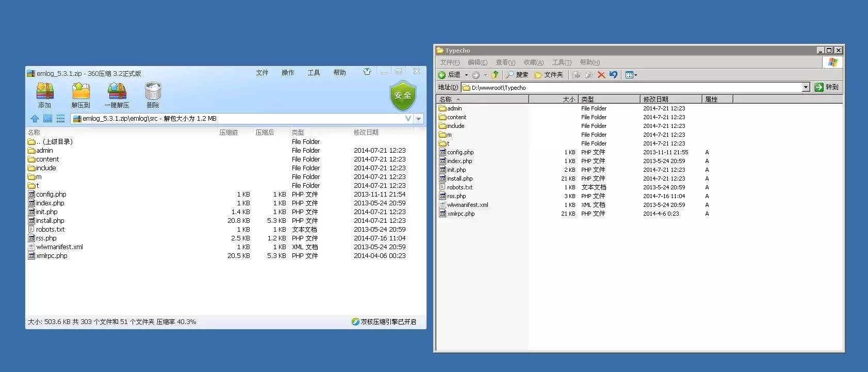The height and width of the screenshot is (372, 868).
Task: Open the 收藏(A) menu in Typecho window
Action: 533,62
